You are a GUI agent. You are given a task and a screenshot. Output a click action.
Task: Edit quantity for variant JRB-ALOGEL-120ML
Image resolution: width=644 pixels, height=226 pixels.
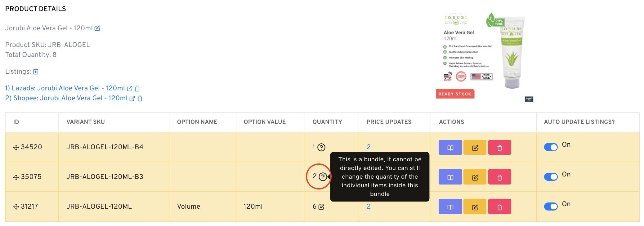[x=321, y=206]
